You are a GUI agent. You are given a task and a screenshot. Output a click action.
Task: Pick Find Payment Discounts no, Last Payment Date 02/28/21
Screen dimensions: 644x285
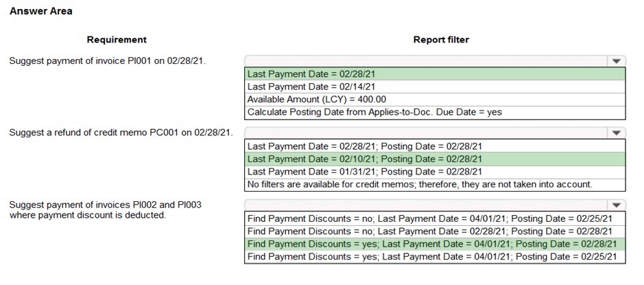click(x=434, y=231)
